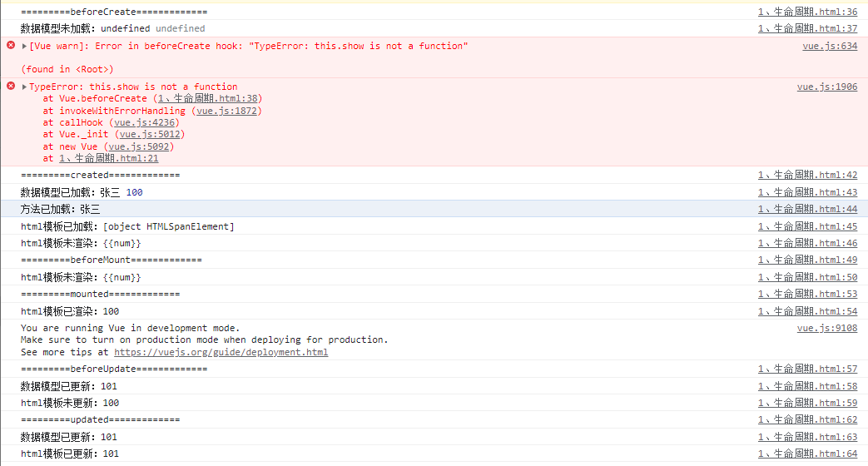The image size is (868, 466).
Task: Select the 数据模型已加载: 张三 100 log line
Action: (x=82, y=192)
